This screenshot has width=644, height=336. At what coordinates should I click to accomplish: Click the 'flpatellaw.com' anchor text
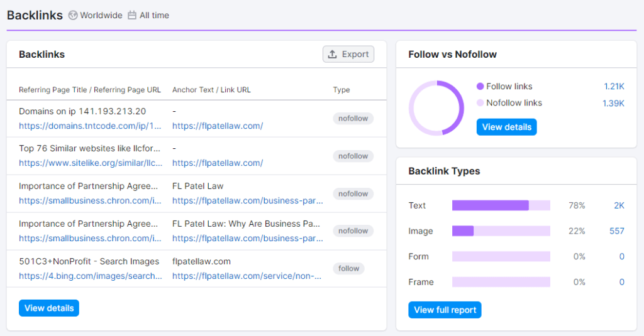[x=201, y=261]
